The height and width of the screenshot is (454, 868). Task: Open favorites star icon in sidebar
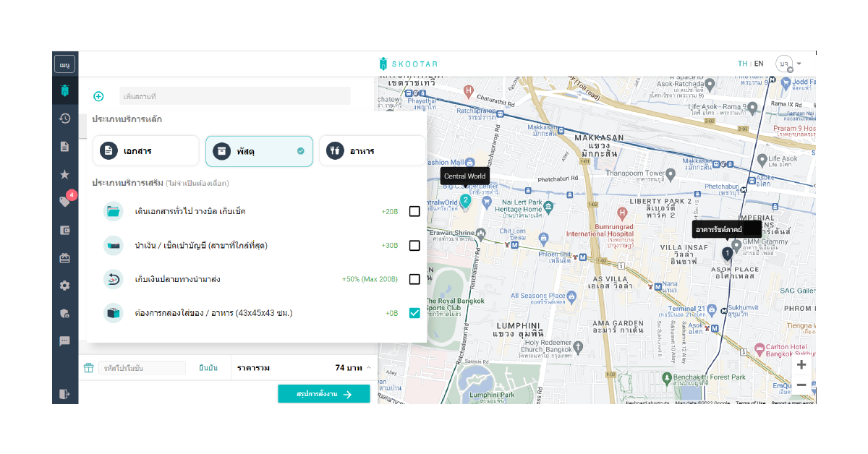click(64, 174)
